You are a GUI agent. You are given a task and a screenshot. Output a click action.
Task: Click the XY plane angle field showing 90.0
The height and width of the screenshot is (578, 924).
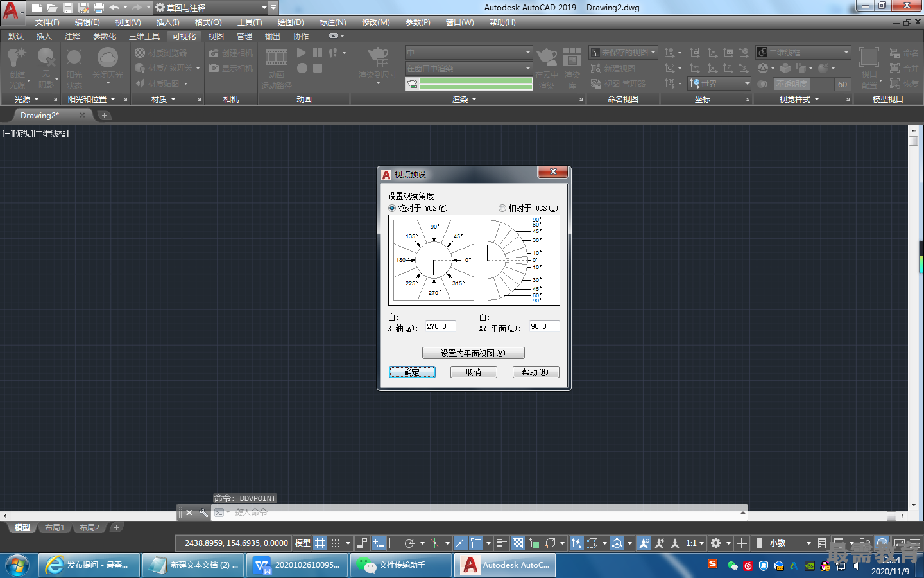click(x=544, y=326)
